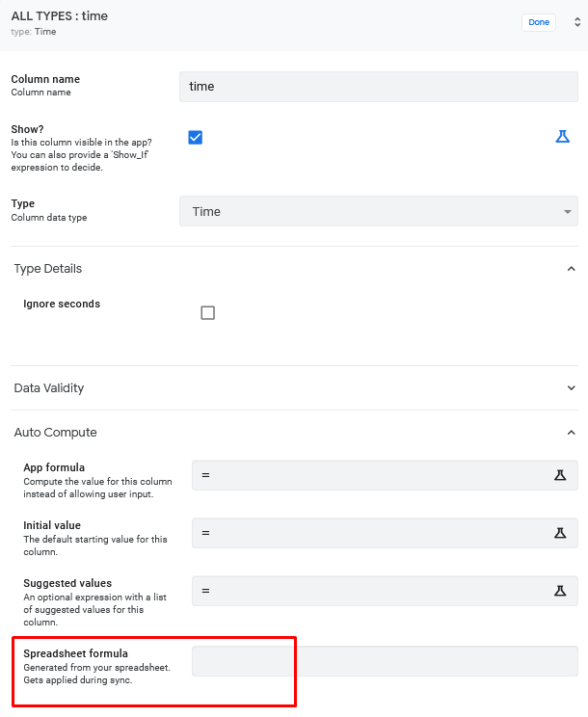Screen dimensions: 588x717
Task: Click the App formula input field
Action: tap(385, 475)
